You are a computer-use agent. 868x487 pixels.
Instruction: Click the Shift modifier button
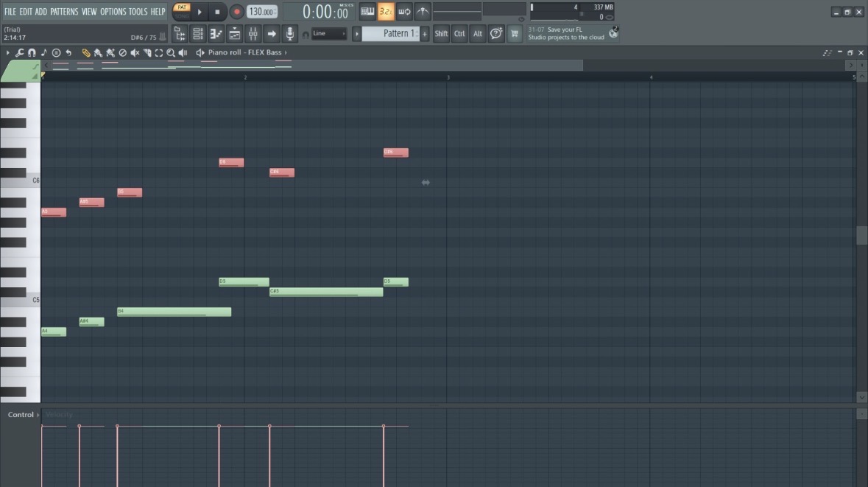[x=441, y=34]
